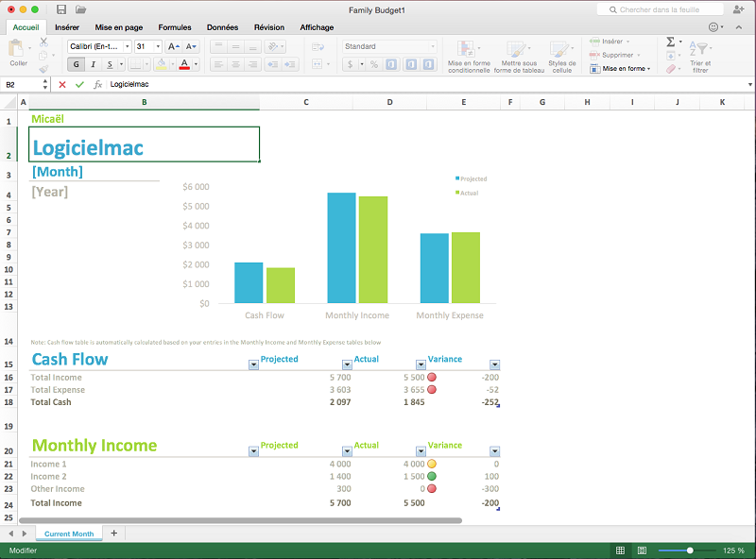Screen dimensions: 756x559
Task: Toggle underline S formatting button
Action: point(110,64)
